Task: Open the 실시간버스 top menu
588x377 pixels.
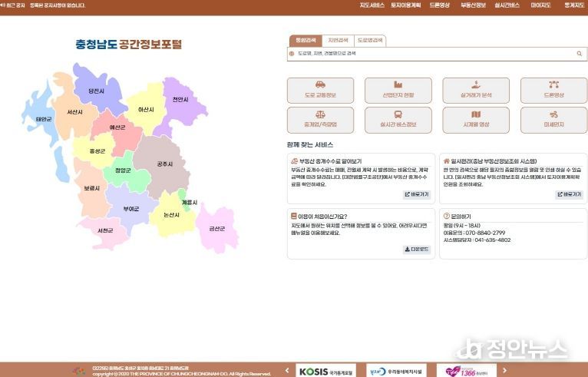Action: coord(507,5)
